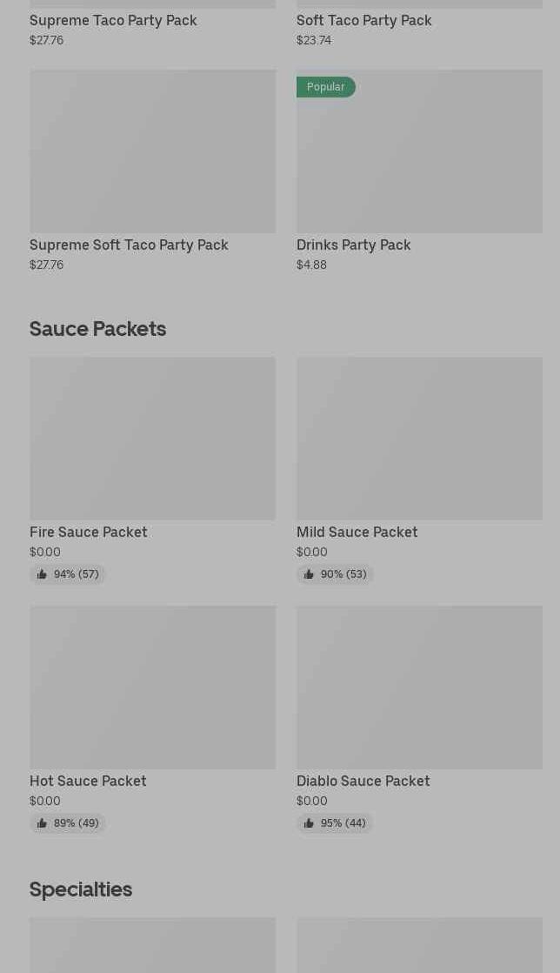Click the 95% (44) rating pill

pos(335,823)
